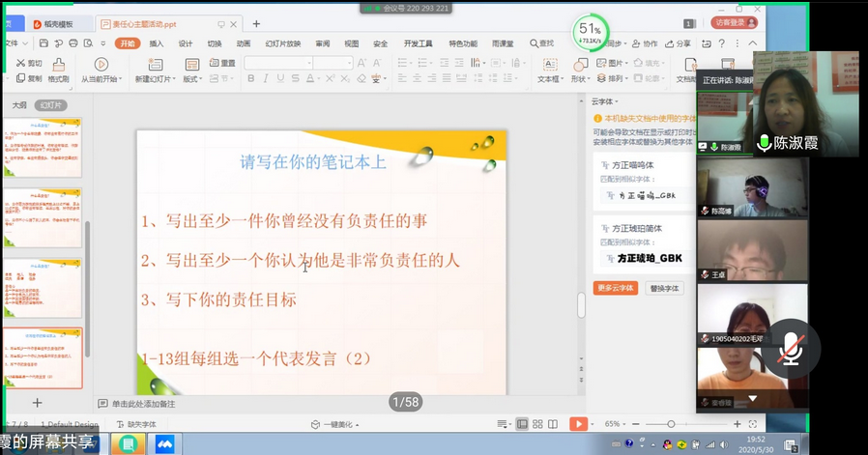The image size is (868, 455).
Task: Toggle Italic formatting
Action: click(x=266, y=79)
